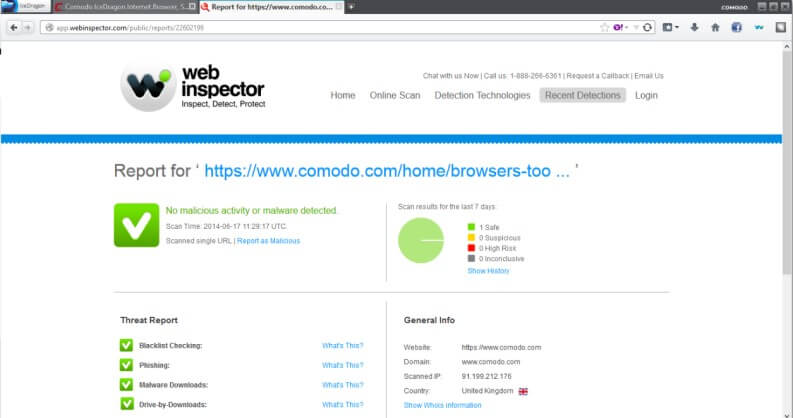793x418 pixels.
Task: Click the Show History link
Action: point(488,271)
